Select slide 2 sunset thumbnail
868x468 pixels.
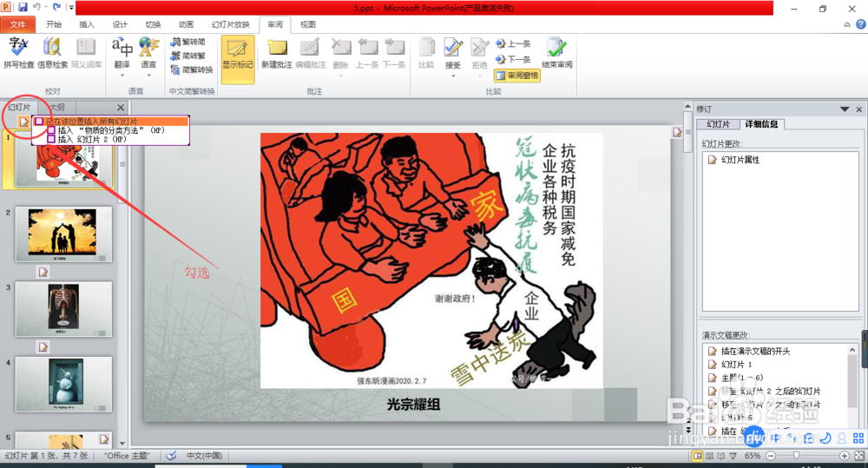[x=63, y=234]
